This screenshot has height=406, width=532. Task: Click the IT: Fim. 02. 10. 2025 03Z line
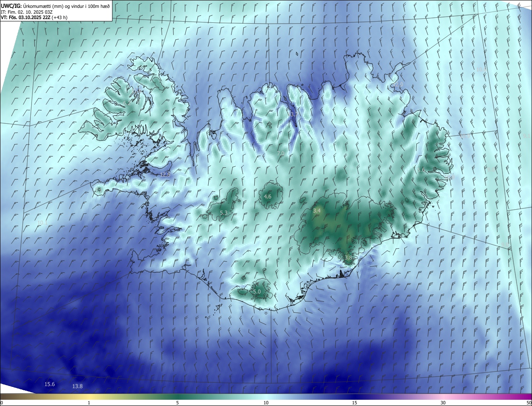click(x=27, y=12)
